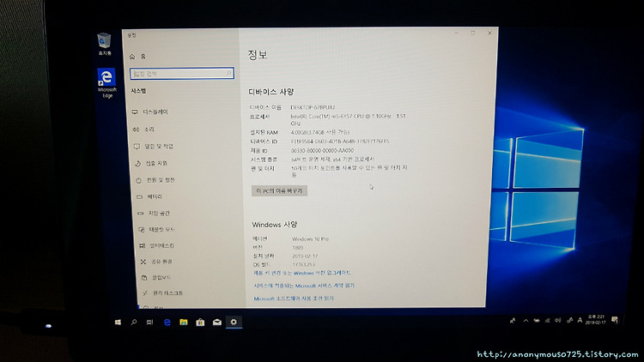Click the battery icon in the system tray
This screenshot has width=644, height=362.
point(537,321)
